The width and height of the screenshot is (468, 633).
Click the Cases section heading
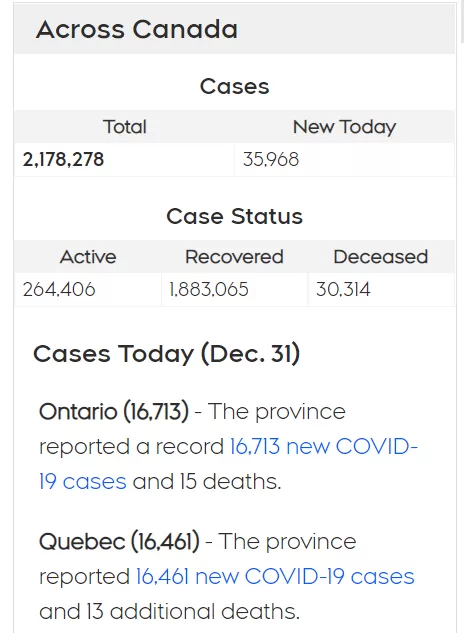(x=235, y=86)
